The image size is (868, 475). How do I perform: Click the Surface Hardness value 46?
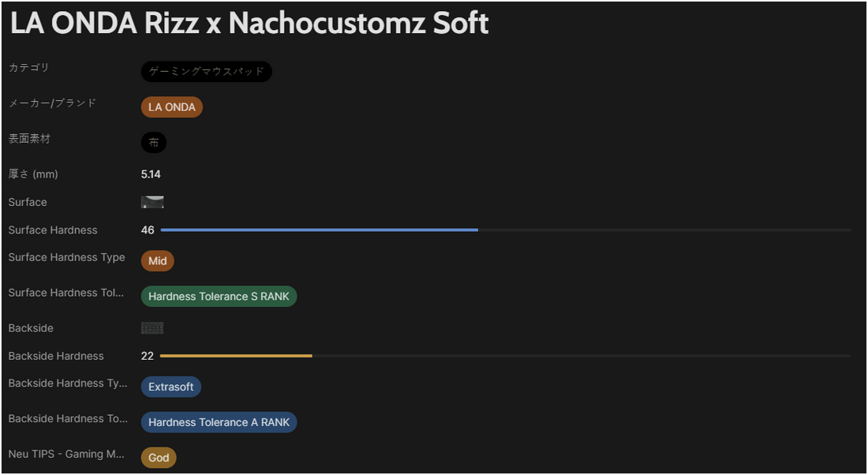pos(148,230)
